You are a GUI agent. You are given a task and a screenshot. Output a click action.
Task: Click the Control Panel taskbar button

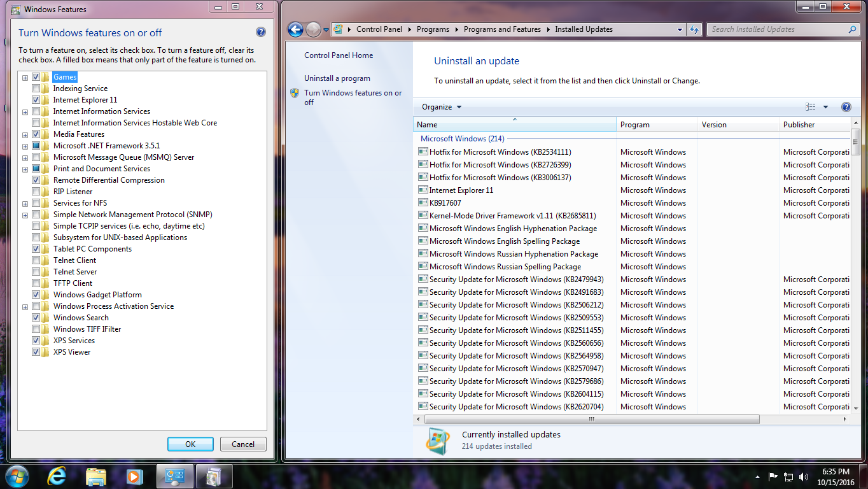[175, 476]
